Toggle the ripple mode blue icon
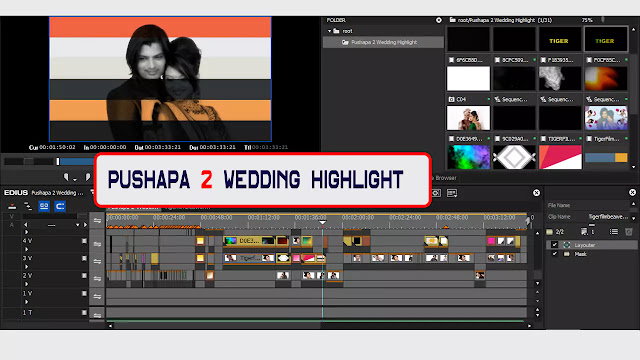Viewport: 640px width, 360px height. pyautogui.click(x=60, y=207)
